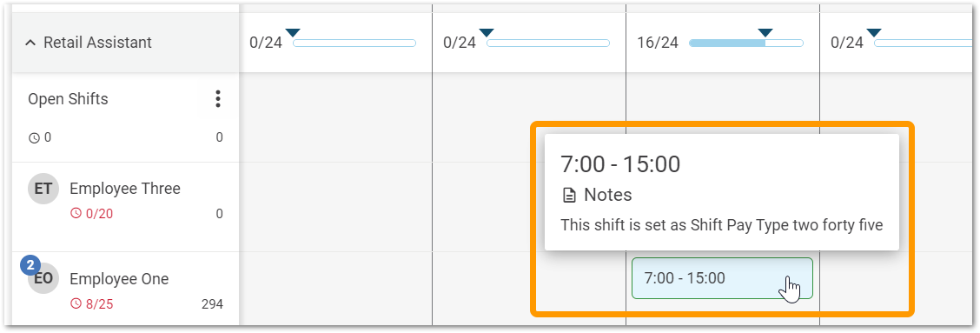Screen dimensions: 980x333
Task: Click the first 0/24 coverage progress bar
Action: [354, 43]
